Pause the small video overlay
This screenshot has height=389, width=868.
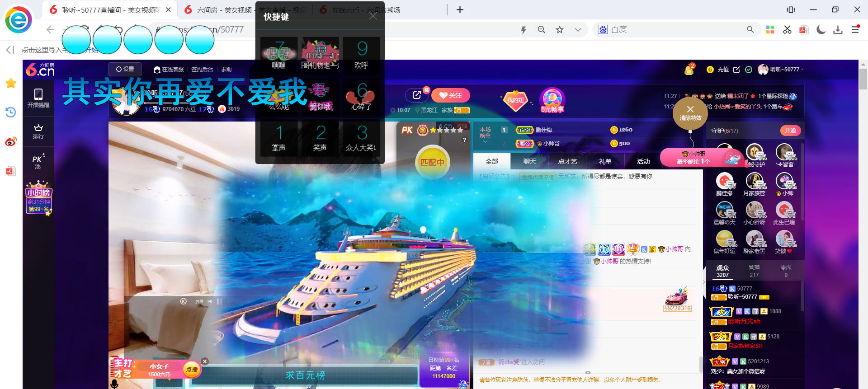219,301
